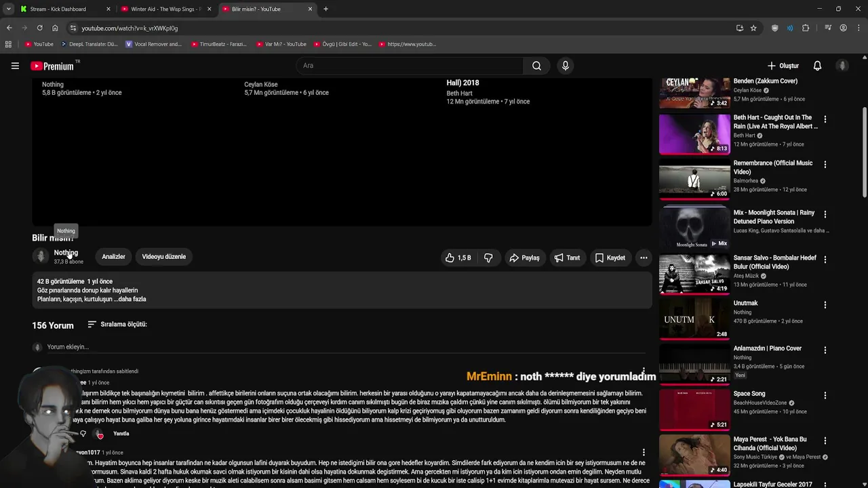Open the Var Mı? - YouTube bookmark
This screenshot has height=488, width=868.
point(281,44)
